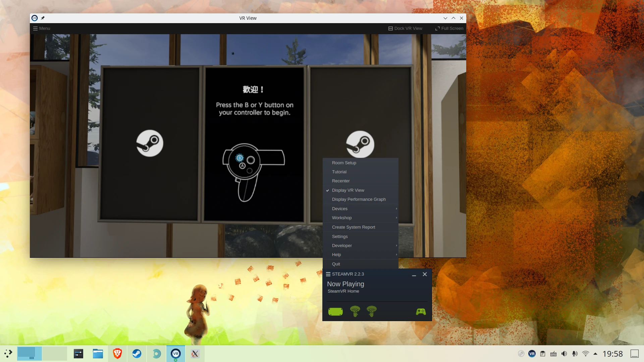
Task: Switch VR View to Full Screen
Action: [449, 28]
